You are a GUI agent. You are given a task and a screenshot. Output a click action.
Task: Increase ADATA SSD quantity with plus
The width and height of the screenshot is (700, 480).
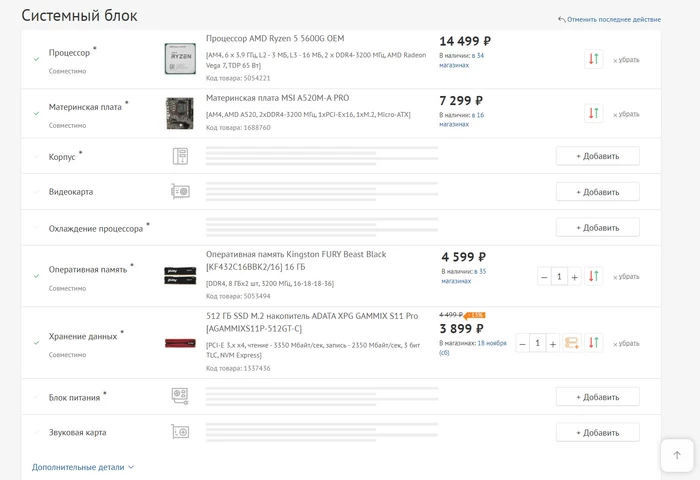click(x=553, y=343)
